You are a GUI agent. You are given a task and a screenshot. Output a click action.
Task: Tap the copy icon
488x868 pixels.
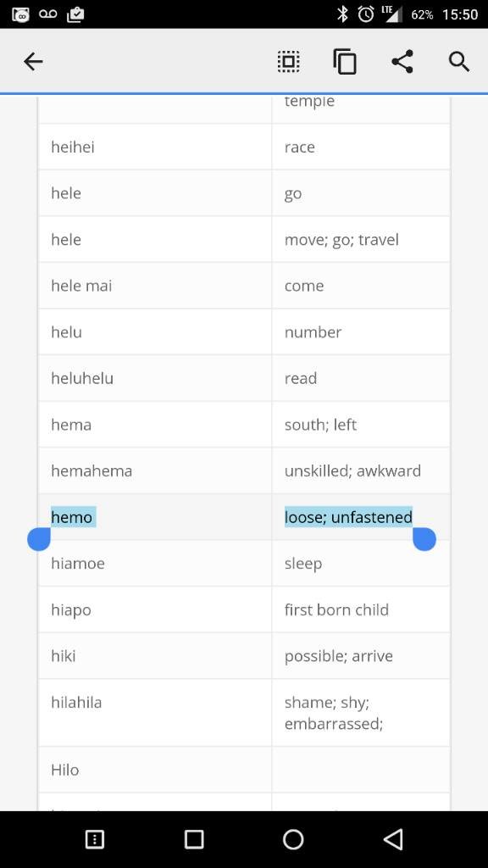coord(345,61)
